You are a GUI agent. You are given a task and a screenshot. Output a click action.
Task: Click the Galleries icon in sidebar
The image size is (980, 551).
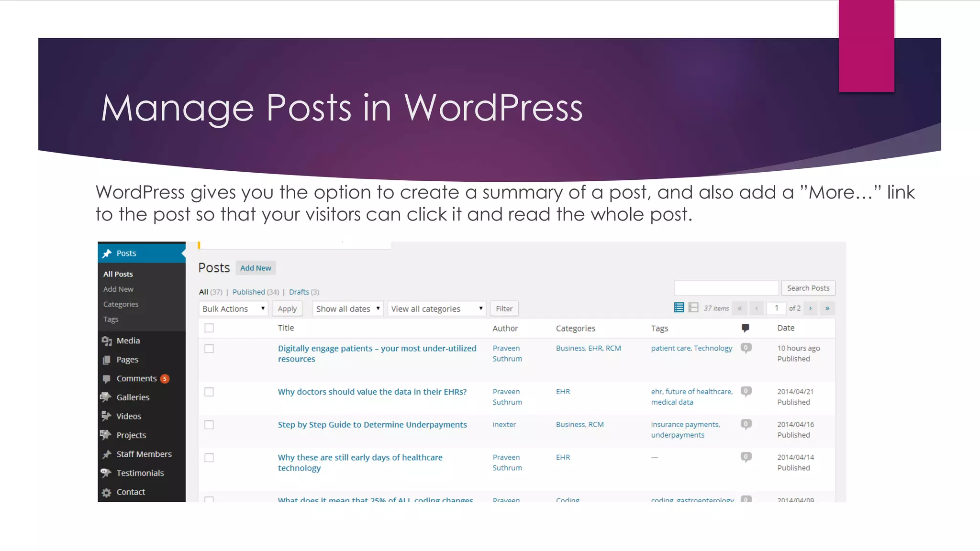click(x=106, y=397)
